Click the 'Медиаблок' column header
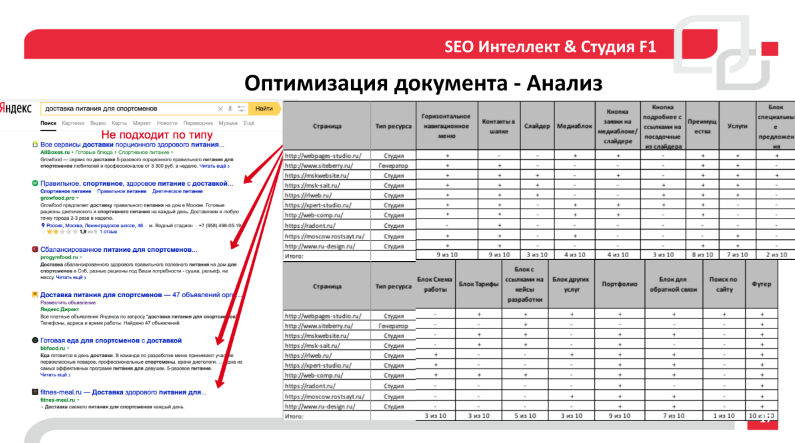The image size is (795, 443). pos(574,126)
